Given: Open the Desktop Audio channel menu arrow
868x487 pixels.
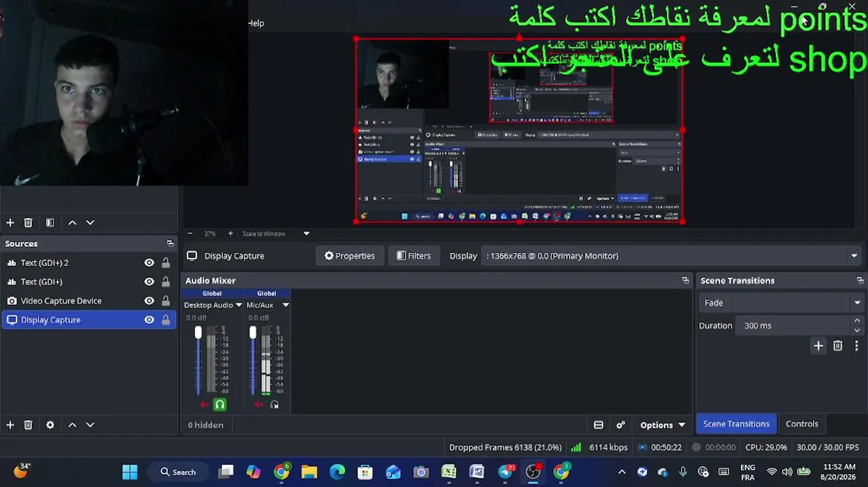Looking at the screenshot, I should [x=239, y=305].
